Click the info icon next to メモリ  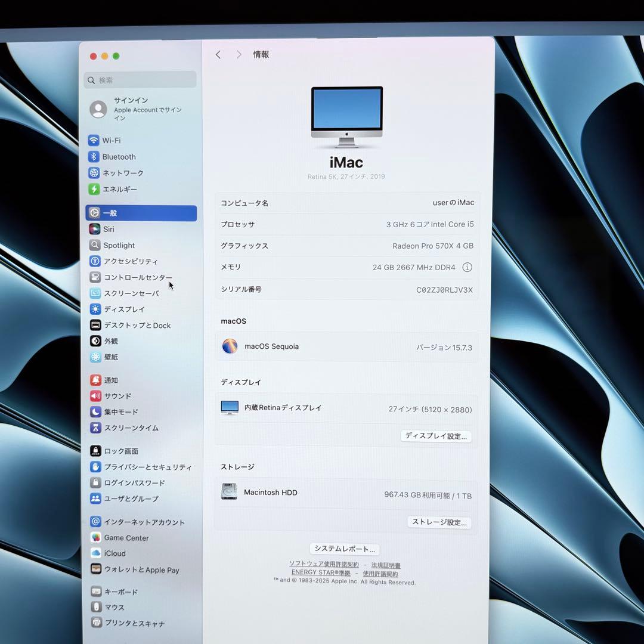[x=467, y=267]
